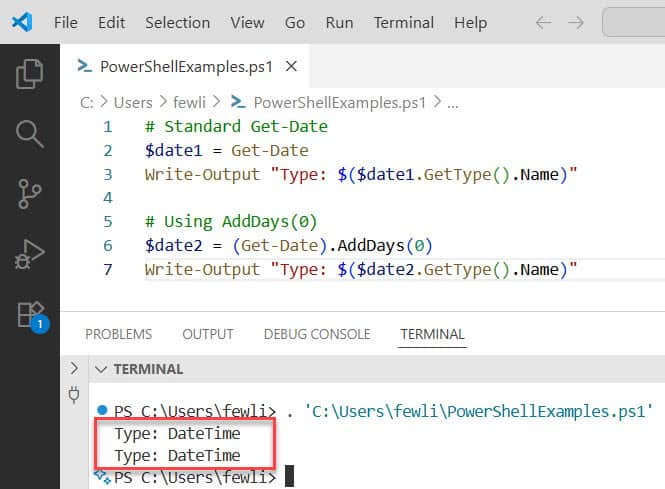Go forward using the right arrow
The height and width of the screenshot is (489, 665).
pos(576,22)
